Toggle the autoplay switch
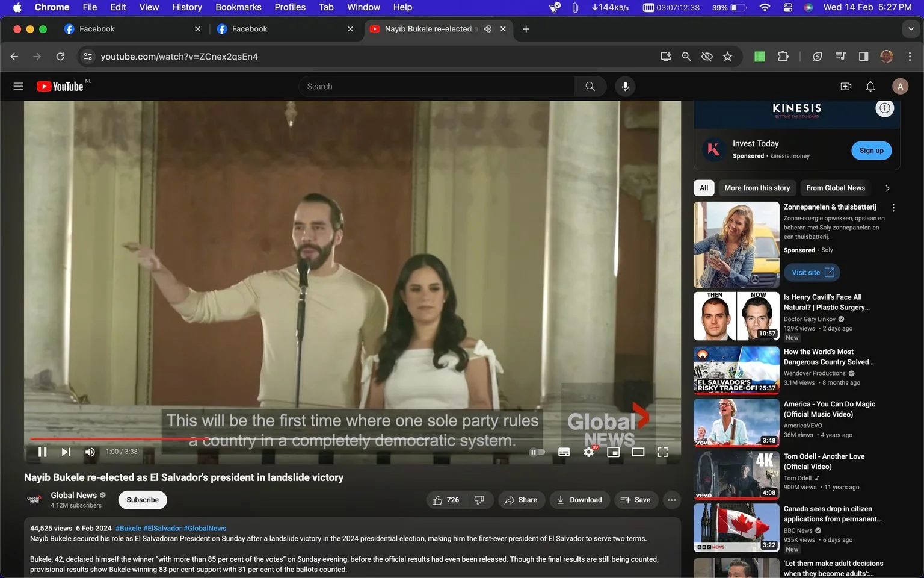 [x=537, y=452]
